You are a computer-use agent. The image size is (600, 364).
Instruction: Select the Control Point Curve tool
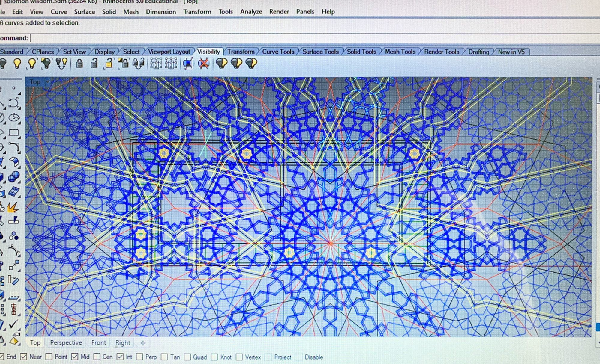[14, 103]
